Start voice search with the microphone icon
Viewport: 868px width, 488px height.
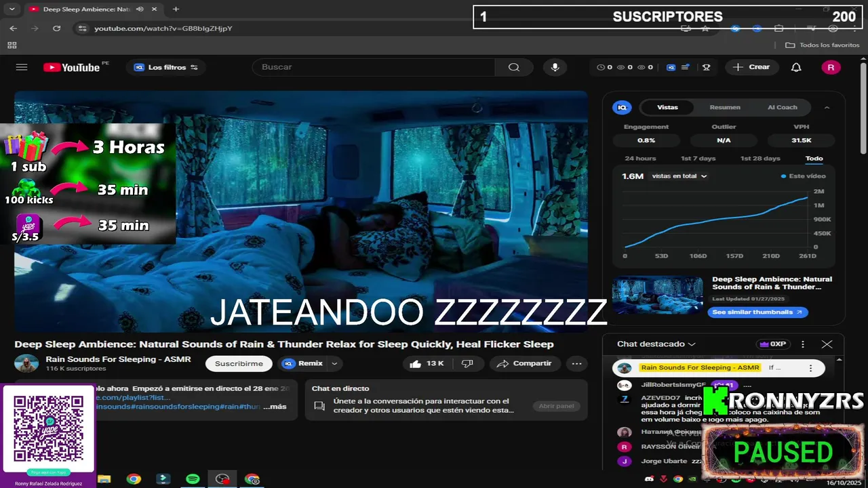(x=555, y=67)
